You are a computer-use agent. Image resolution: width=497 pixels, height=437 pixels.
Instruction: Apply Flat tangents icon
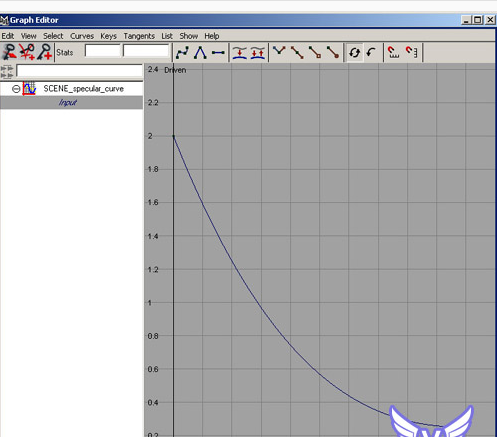click(x=218, y=53)
